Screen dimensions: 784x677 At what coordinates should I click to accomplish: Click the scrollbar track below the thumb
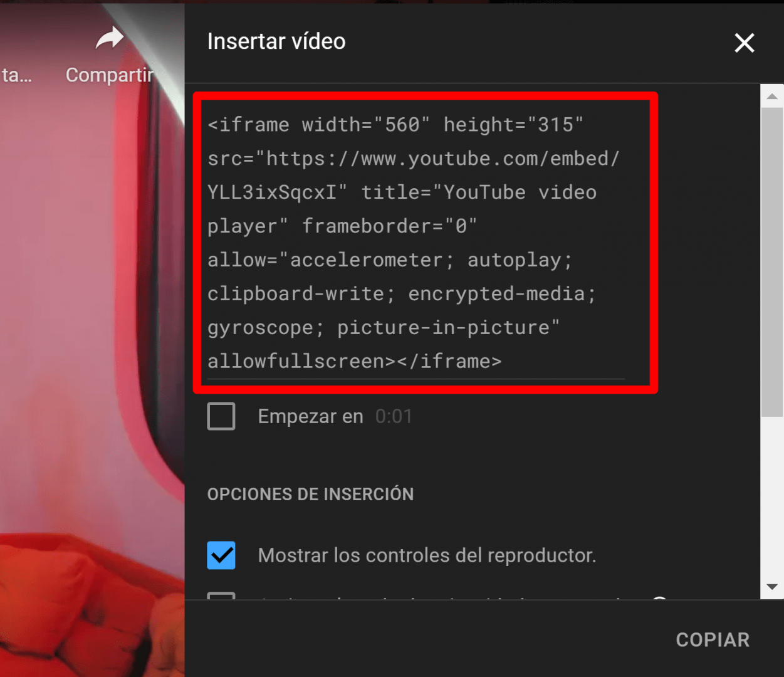click(772, 496)
